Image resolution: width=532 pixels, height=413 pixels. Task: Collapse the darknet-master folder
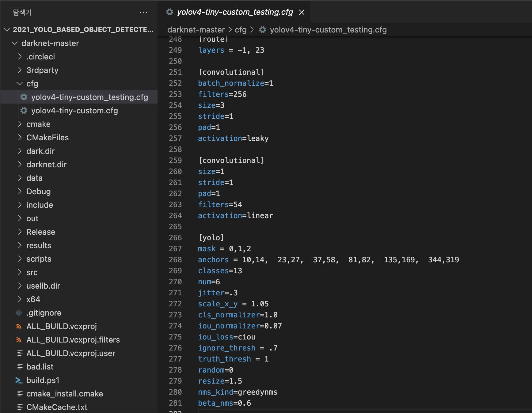pyautogui.click(x=15, y=43)
